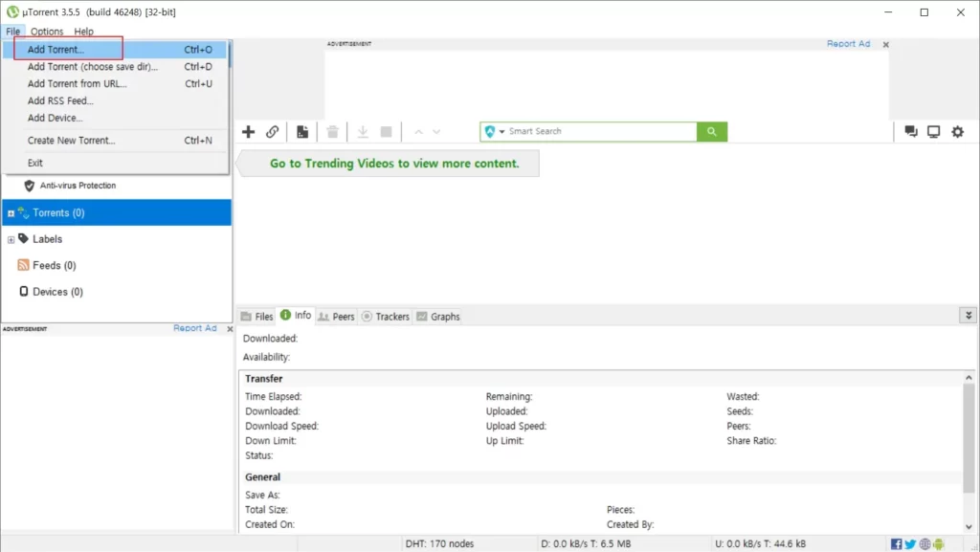This screenshot has width=980, height=552.
Task: Click the Devices phone icon
Action: click(24, 291)
